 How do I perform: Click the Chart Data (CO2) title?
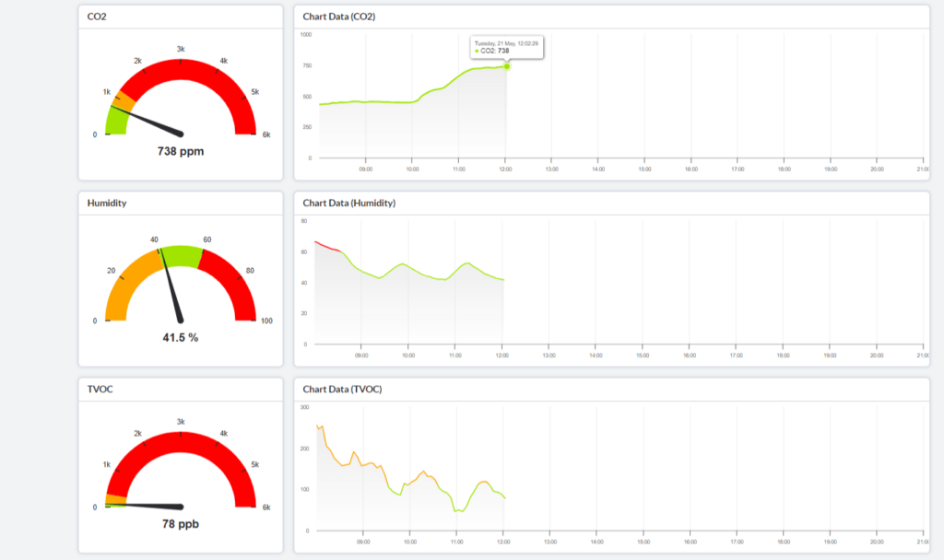point(339,17)
